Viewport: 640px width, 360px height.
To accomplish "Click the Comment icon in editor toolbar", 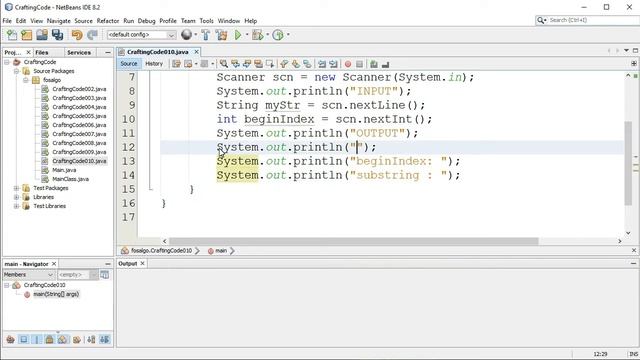I will (373, 64).
